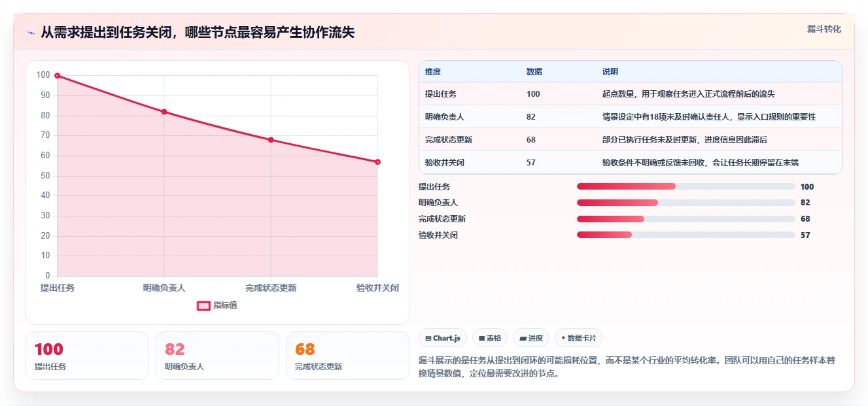This screenshot has height=406, width=868.
Task: Click the description starting 部分已执行任务
Action: click(685, 140)
